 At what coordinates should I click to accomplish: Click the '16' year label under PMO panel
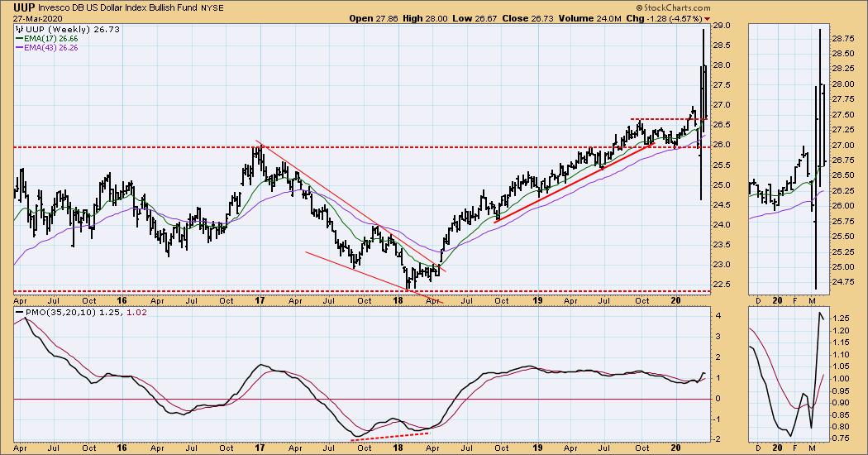coord(122,448)
